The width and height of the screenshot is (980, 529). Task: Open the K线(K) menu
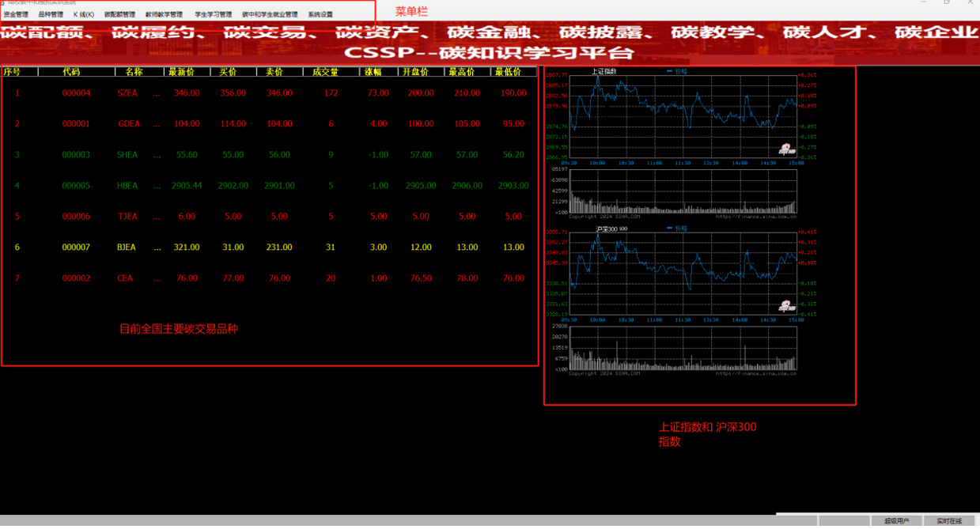(x=84, y=14)
